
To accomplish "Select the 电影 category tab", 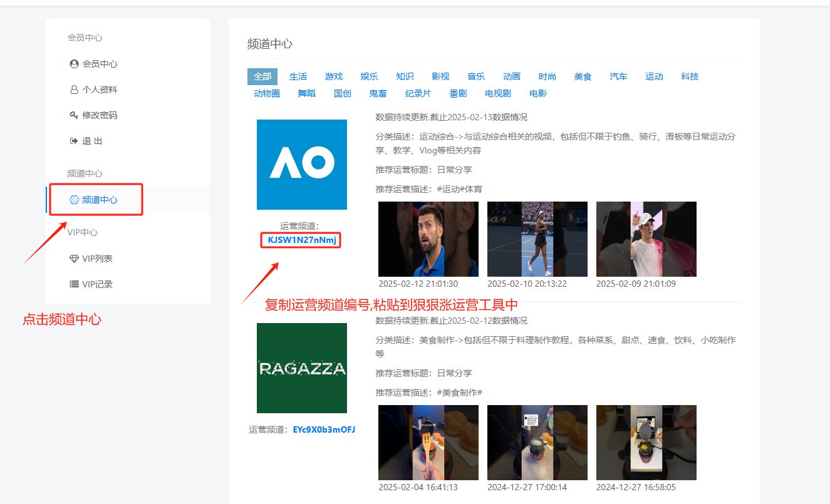I will pyautogui.click(x=538, y=93).
